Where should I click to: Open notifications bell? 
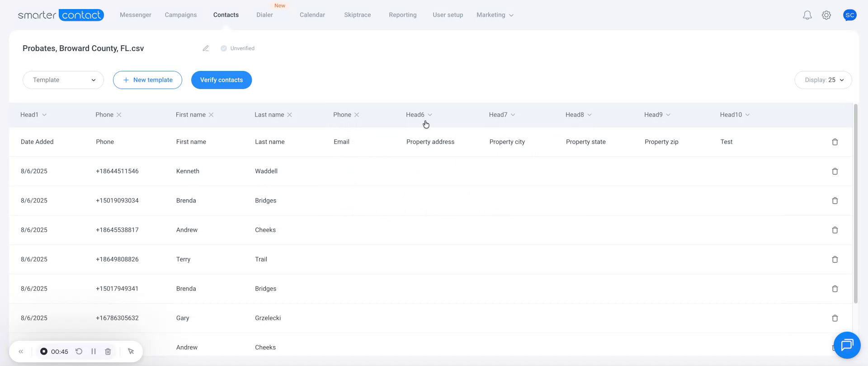click(807, 15)
